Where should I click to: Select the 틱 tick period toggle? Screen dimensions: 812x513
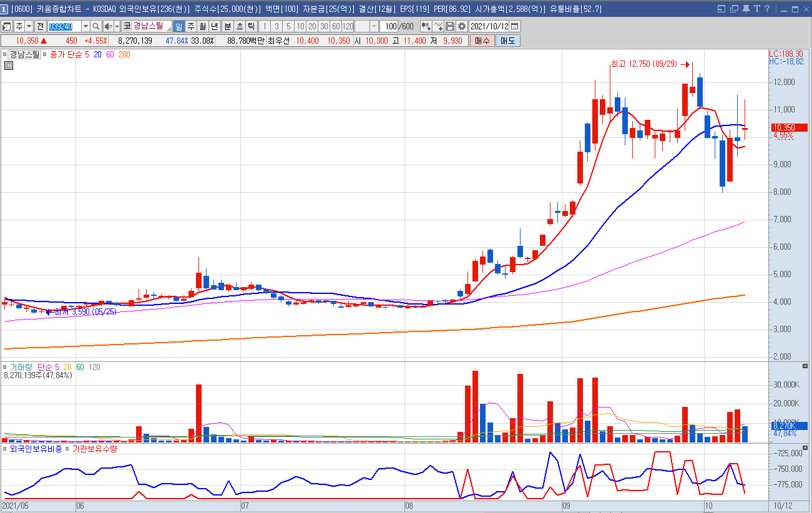coord(251,26)
